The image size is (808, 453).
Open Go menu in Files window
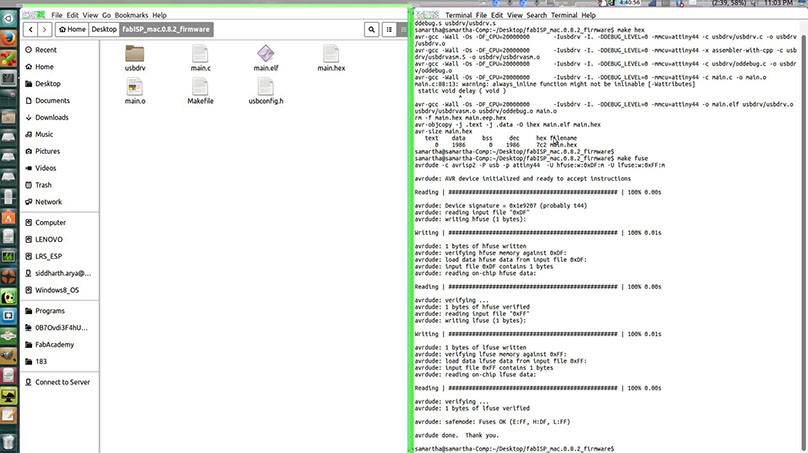[106, 15]
